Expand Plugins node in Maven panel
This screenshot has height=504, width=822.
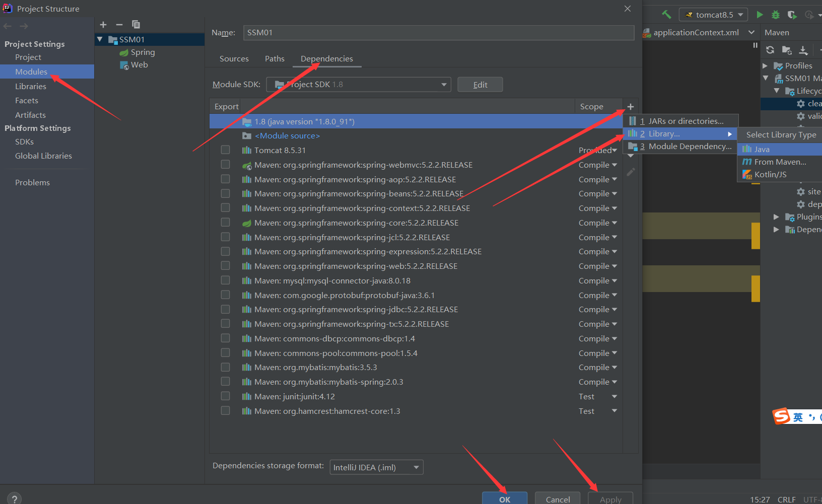(x=776, y=217)
